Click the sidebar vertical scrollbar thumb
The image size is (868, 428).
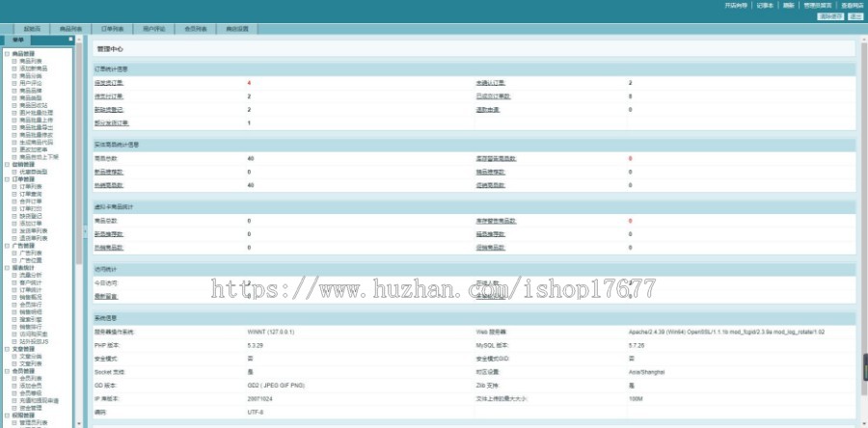pos(79,153)
